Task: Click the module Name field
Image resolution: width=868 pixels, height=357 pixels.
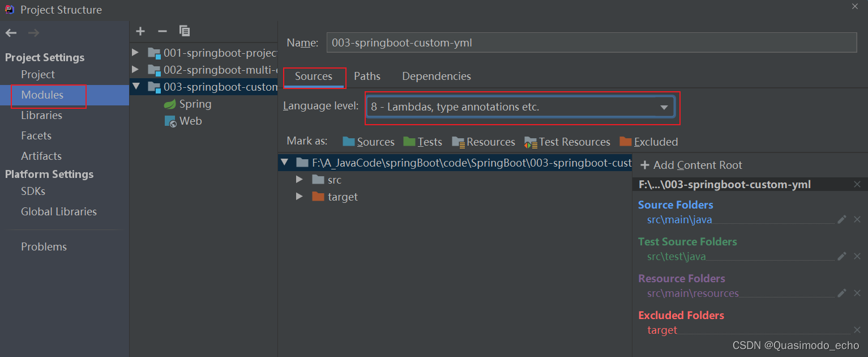Action: pyautogui.click(x=592, y=42)
